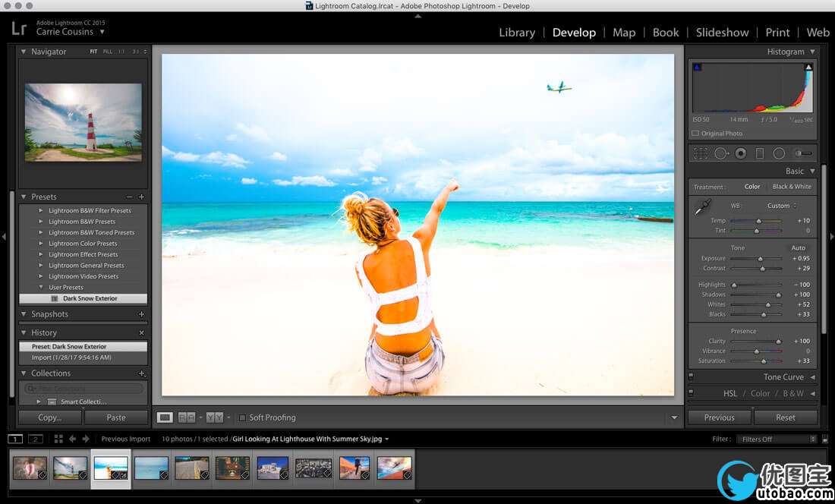
Task: Add a new preset with plus icon
Action: click(142, 197)
